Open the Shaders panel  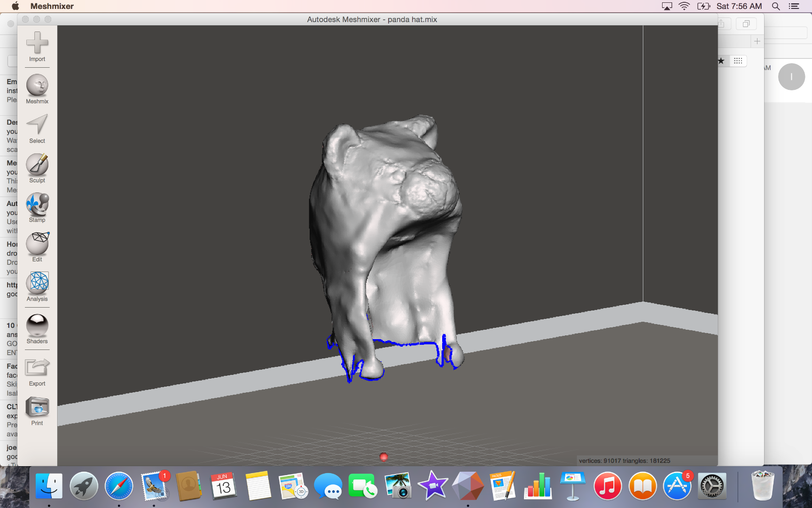(37, 329)
